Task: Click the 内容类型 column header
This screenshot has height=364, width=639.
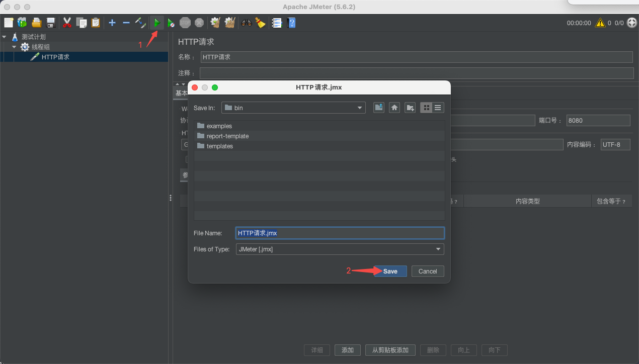Action: [x=527, y=201]
